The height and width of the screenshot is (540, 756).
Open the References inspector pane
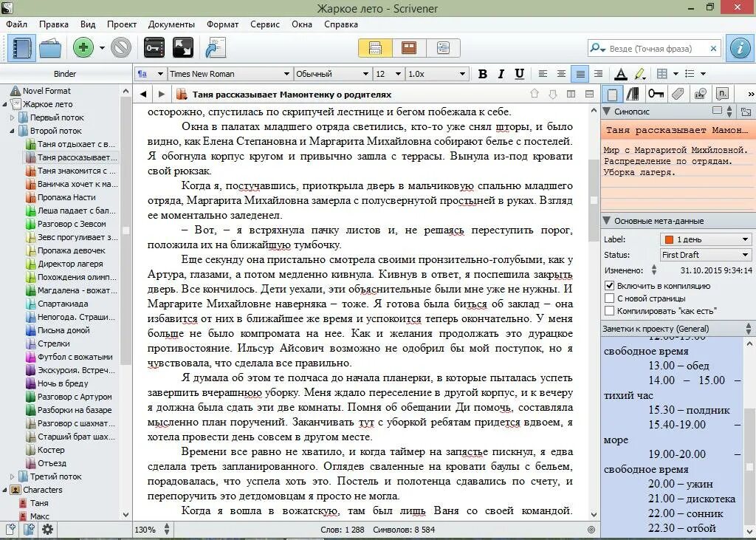point(633,94)
